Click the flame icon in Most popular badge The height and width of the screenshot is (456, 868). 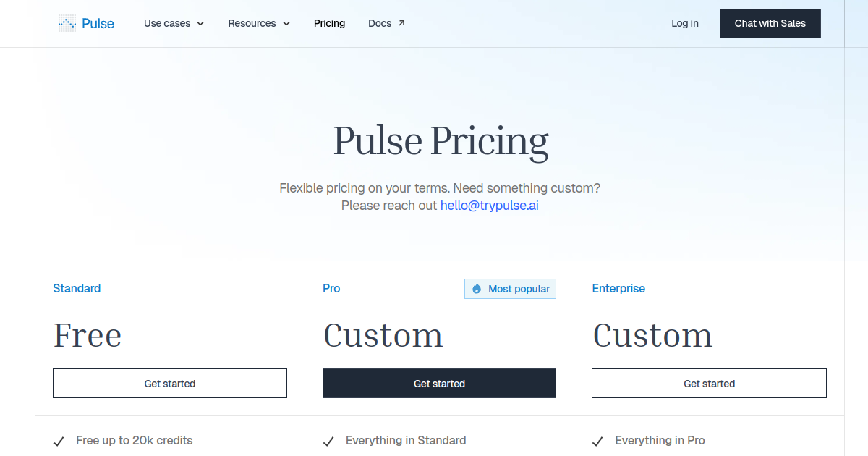tap(477, 289)
